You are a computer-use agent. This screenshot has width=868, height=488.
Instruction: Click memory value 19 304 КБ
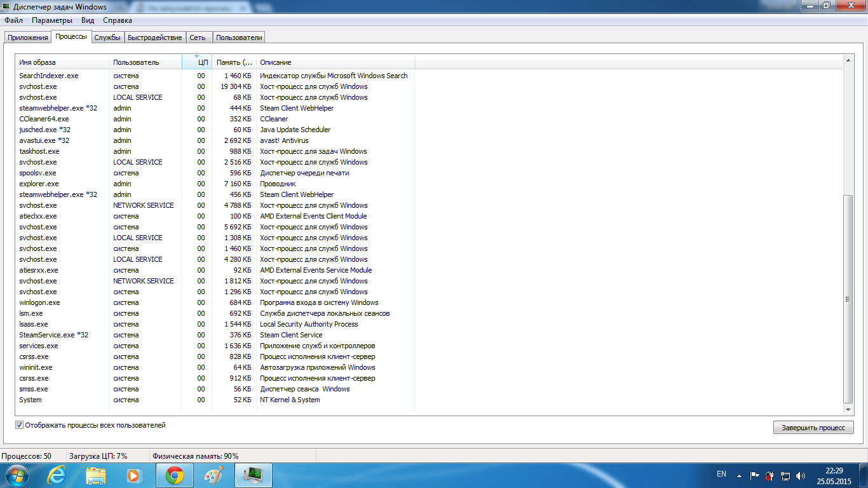tap(236, 86)
